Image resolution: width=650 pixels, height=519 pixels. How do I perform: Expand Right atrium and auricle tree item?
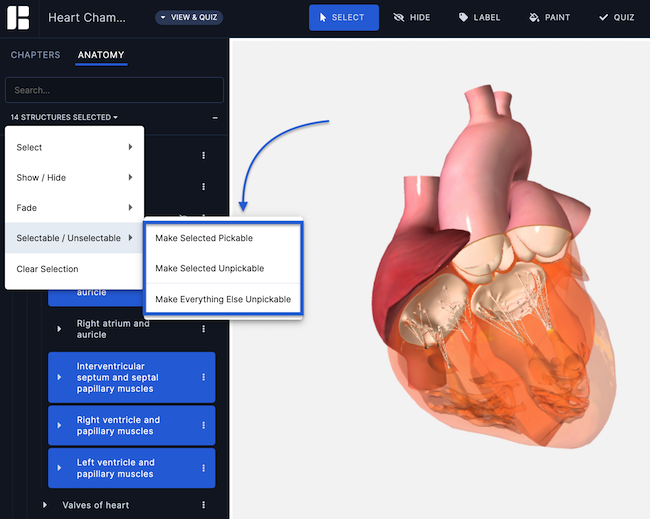point(59,329)
